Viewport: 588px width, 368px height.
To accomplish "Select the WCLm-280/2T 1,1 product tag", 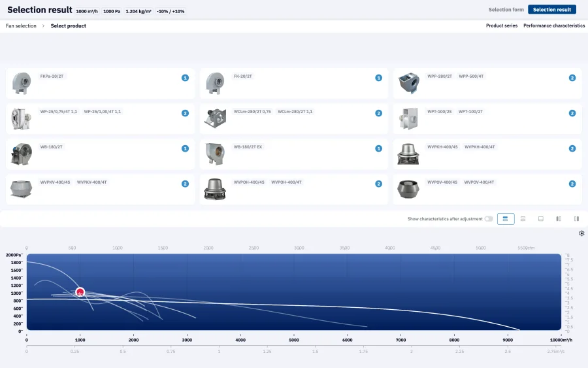I will [x=295, y=111].
